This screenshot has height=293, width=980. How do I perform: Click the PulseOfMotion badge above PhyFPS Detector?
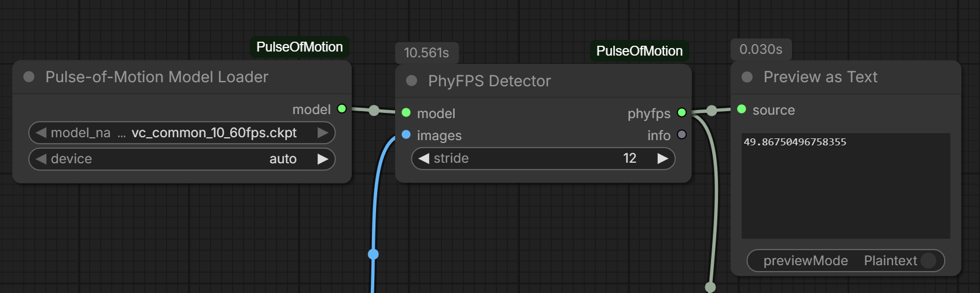pos(639,51)
